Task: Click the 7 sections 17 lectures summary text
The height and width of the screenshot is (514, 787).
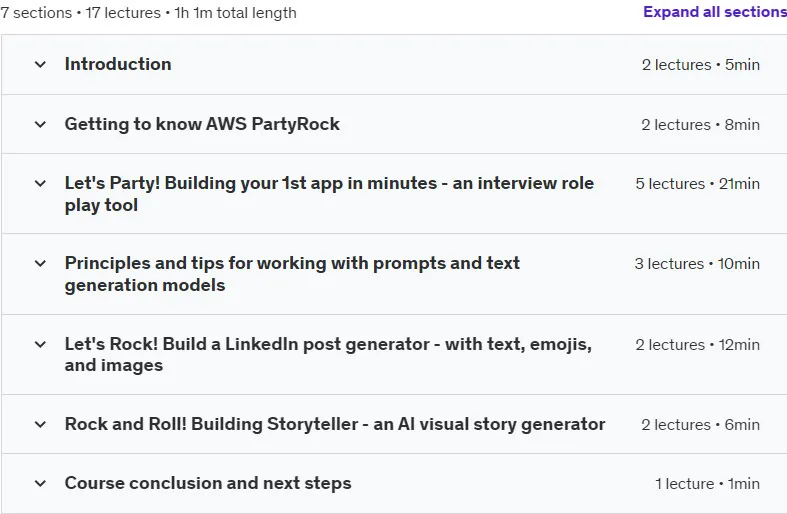Action: pos(149,13)
